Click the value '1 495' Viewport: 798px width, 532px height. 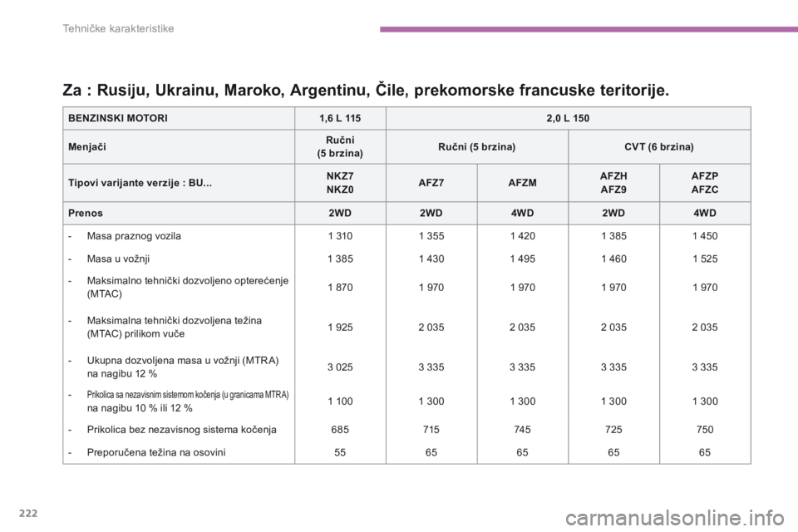pyautogui.click(x=522, y=259)
